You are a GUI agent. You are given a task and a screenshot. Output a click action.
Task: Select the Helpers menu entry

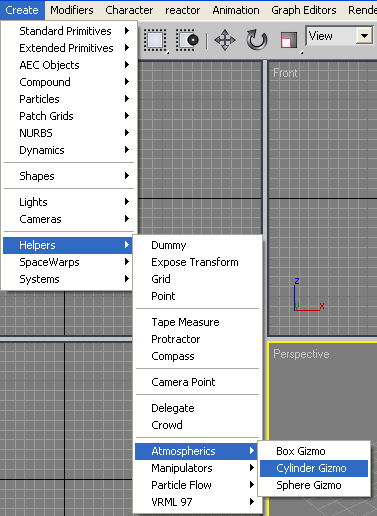pos(68,245)
